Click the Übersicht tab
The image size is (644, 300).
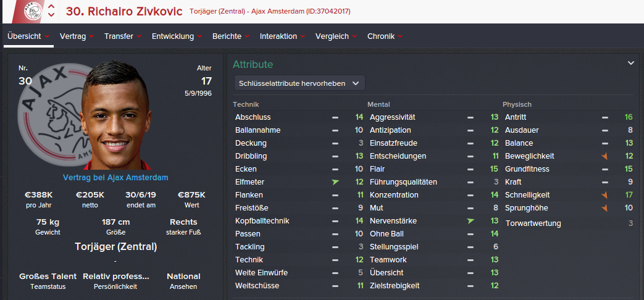[28, 36]
